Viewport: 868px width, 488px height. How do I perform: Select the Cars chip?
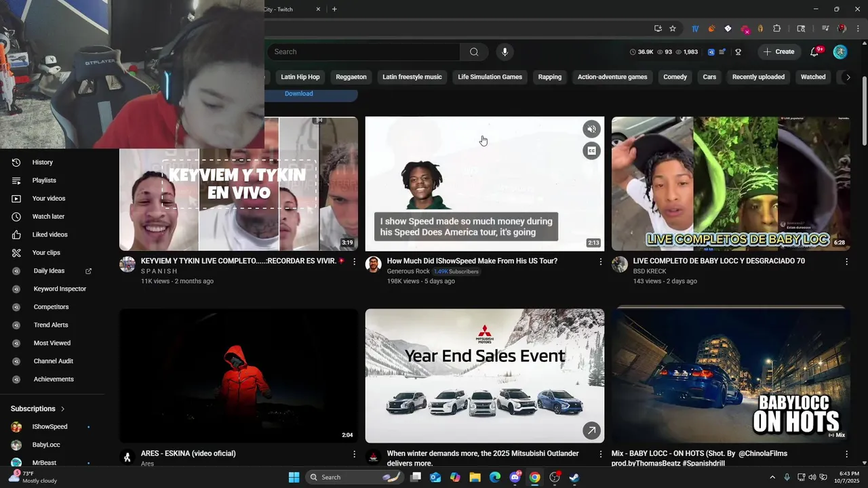709,77
